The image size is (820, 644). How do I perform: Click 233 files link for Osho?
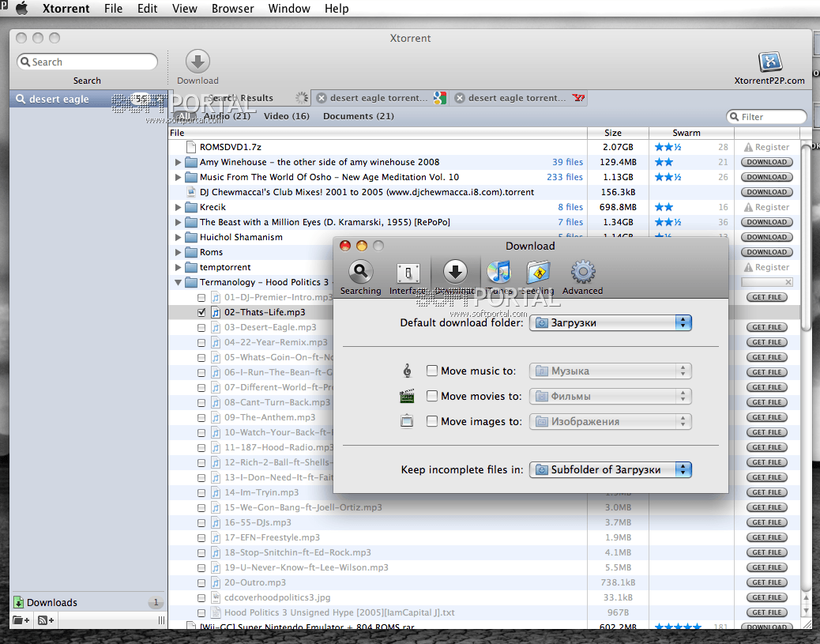(x=565, y=177)
